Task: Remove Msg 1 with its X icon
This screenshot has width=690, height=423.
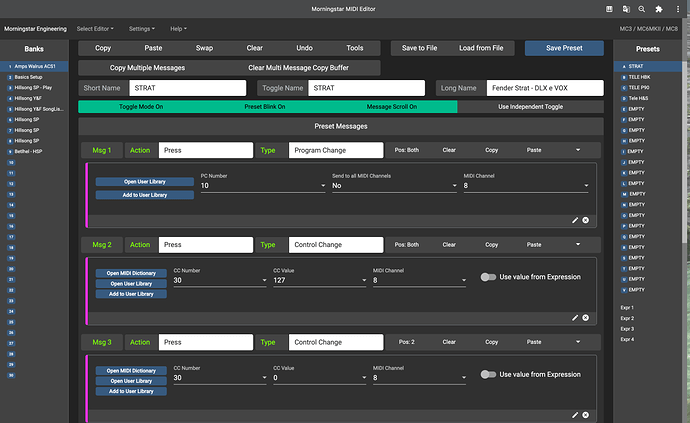Action: 586,220
